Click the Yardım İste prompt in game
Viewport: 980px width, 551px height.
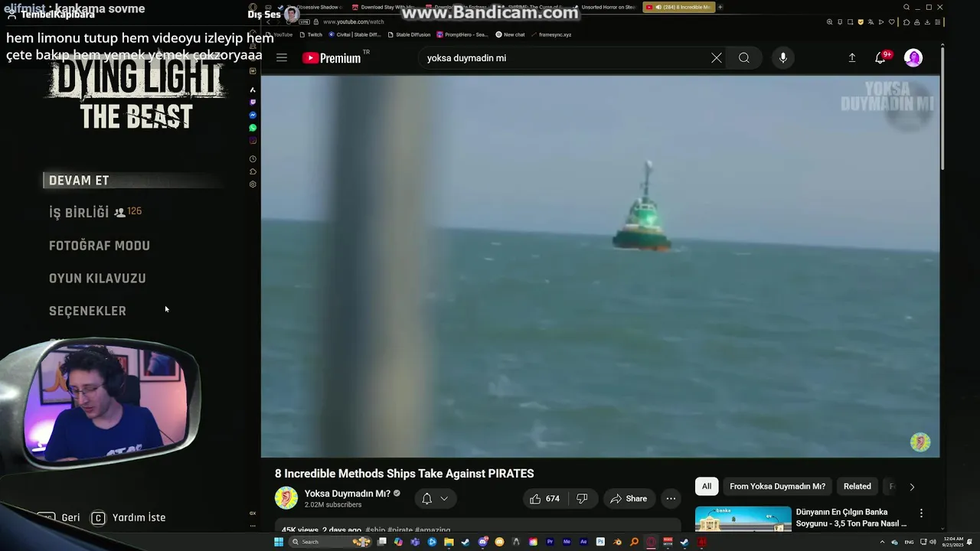(x=129, y=518)
